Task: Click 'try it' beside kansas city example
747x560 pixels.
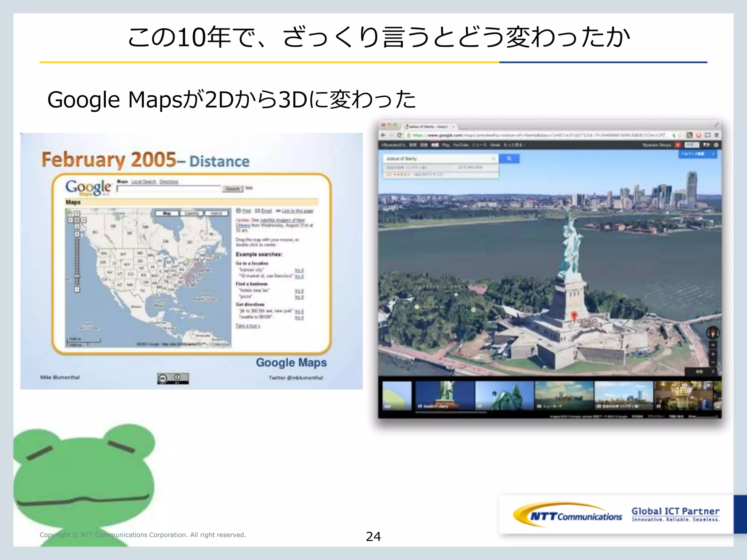Action: (x=299, y=270)
